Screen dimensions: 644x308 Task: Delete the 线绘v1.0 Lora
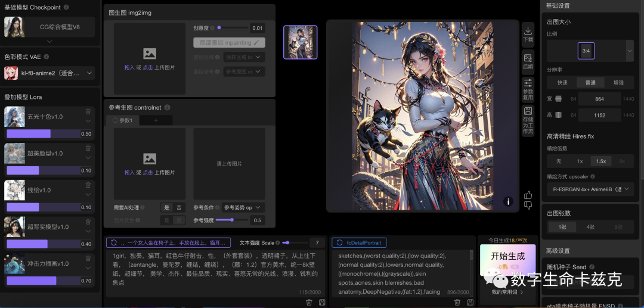tap(88, 185)
